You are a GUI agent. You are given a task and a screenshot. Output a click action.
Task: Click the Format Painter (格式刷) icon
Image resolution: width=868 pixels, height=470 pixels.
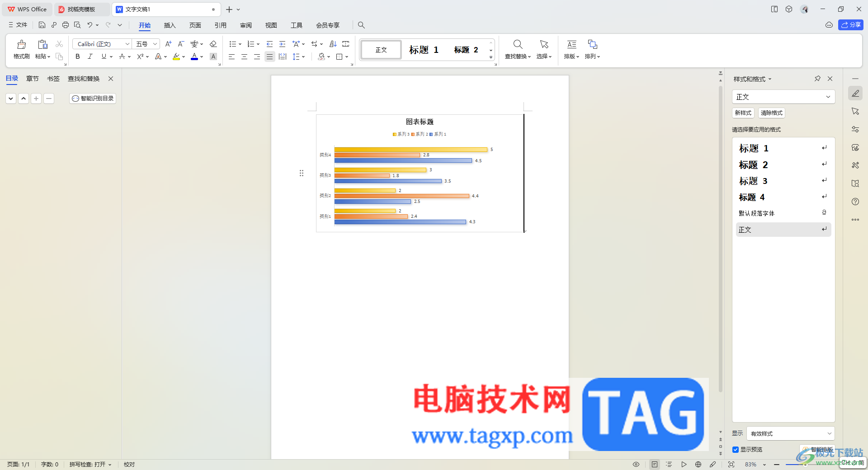pyautogui.click(x=21, y=44)
